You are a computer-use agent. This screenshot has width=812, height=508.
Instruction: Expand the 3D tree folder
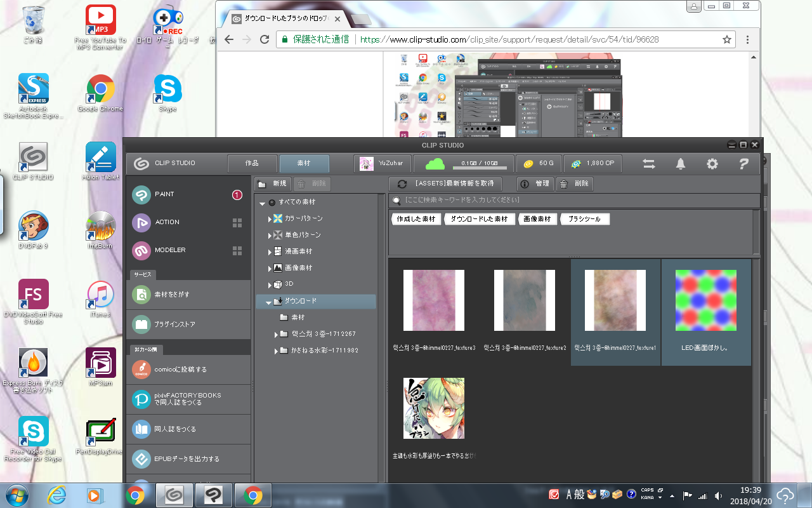[270, 284]
